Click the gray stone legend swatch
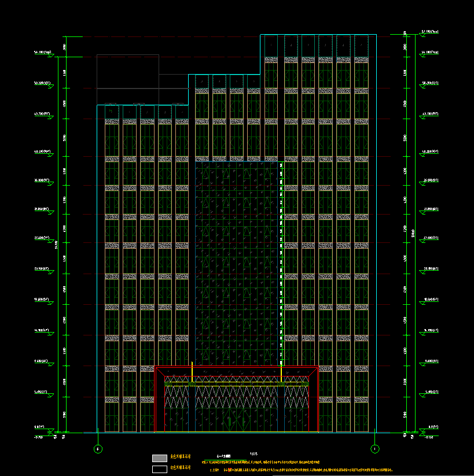The height and width of the screenshot is (476, 474). 159,458
